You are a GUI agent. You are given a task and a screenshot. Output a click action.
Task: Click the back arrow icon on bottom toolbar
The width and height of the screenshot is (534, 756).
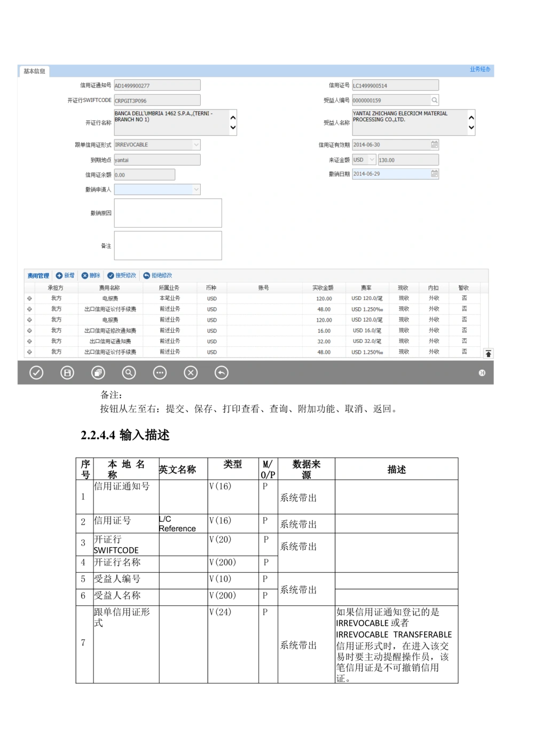222,372
